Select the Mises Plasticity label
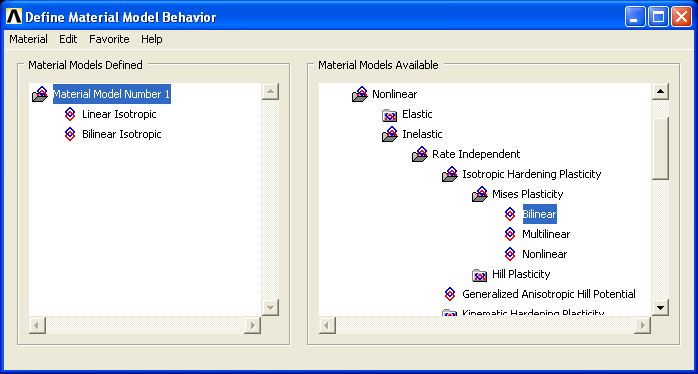This screenshot has width=698, height=374. [528, 194]
